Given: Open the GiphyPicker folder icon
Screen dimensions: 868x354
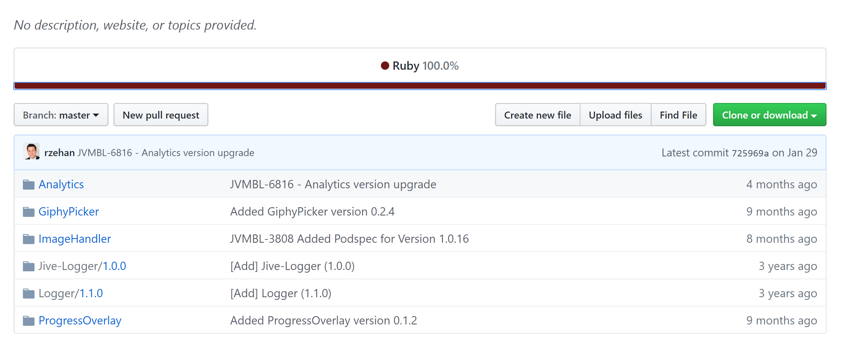Looking at the screenshot, I should pyautogui.click(x=28, y=212).
